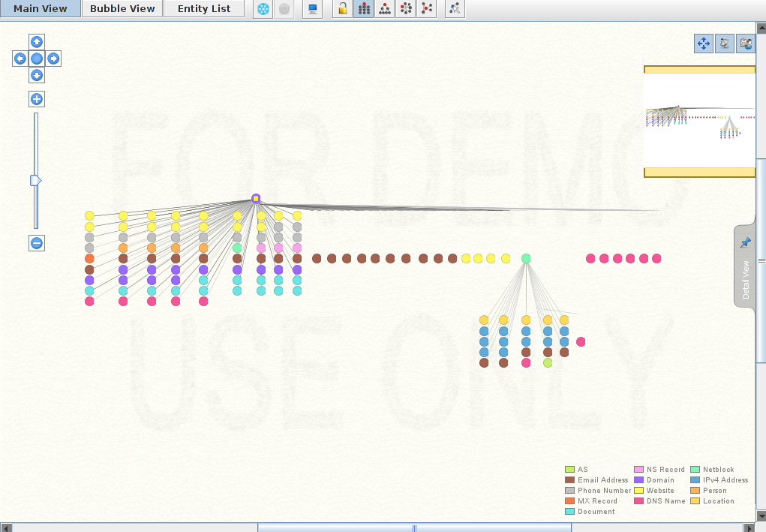Screen dimensions: 766x532
Task: Click the zoom out minus button
Action: click(36, 243)
